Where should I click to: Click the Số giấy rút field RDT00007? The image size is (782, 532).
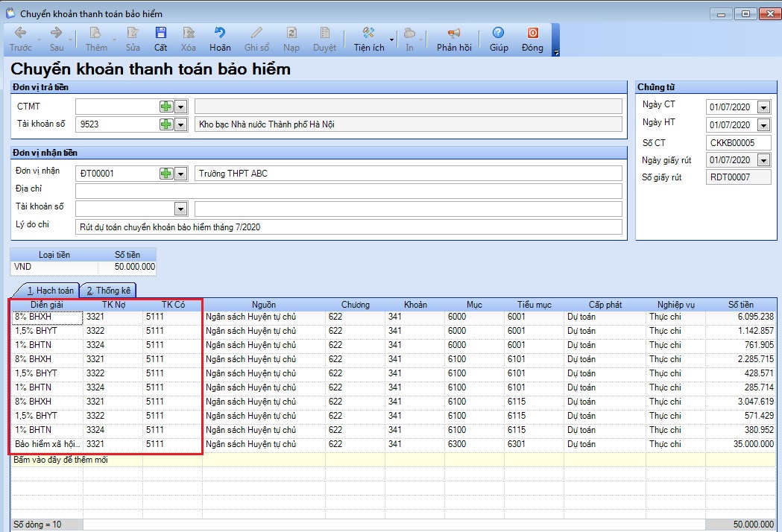[738, 177]
